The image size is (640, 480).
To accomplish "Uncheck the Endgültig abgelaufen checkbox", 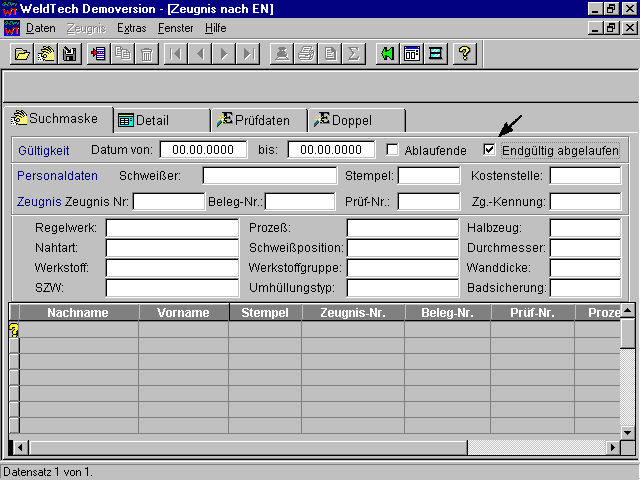I will tap(489, 150).
